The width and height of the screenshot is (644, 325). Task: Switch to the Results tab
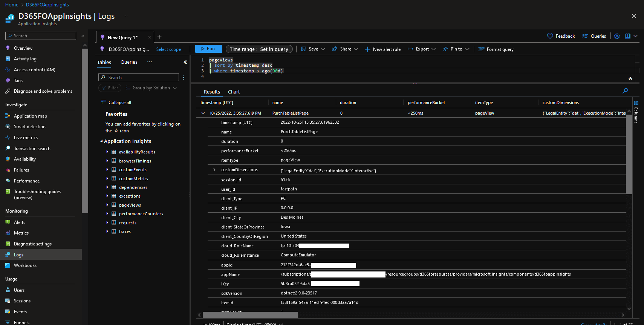[212, 92]
